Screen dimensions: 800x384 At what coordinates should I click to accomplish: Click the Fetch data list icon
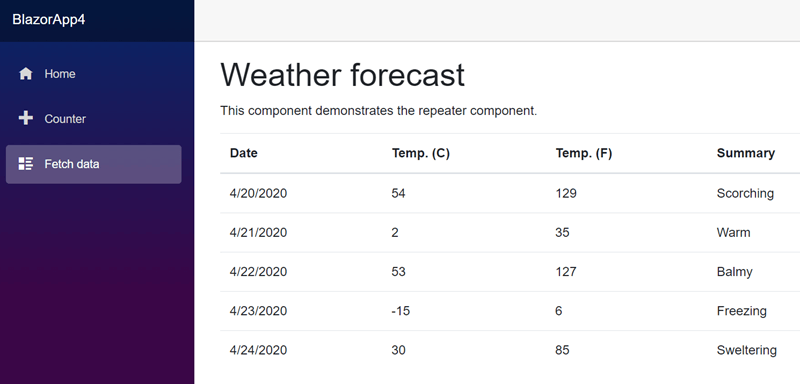26,164
